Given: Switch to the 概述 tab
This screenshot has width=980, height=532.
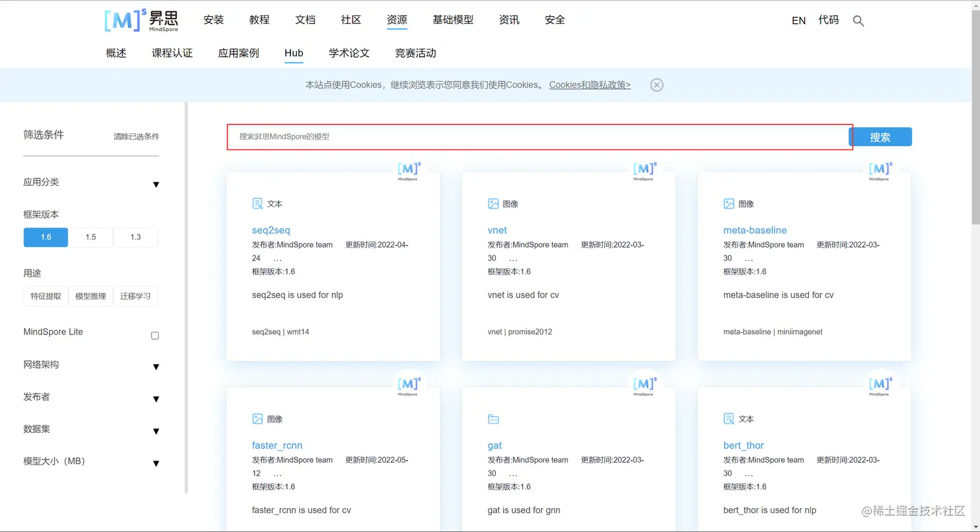Looking at the screenshot, I should point(116,53).
